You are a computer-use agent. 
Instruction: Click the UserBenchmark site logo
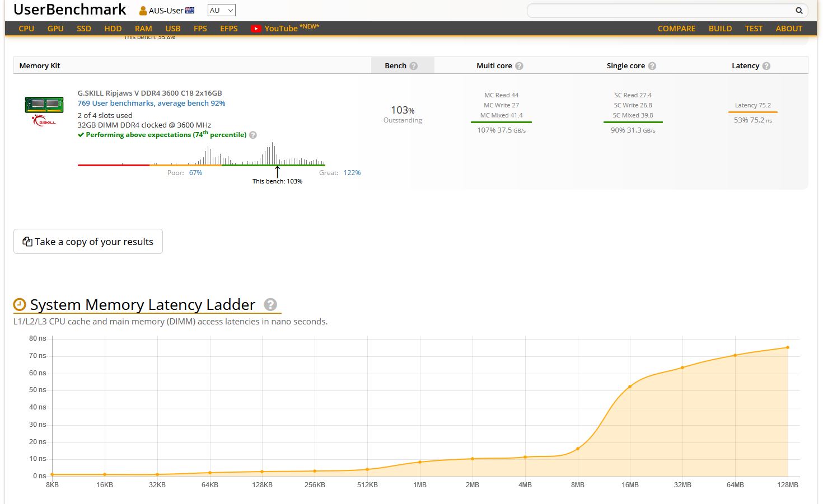pyautogui.click(x=70, y=10)
